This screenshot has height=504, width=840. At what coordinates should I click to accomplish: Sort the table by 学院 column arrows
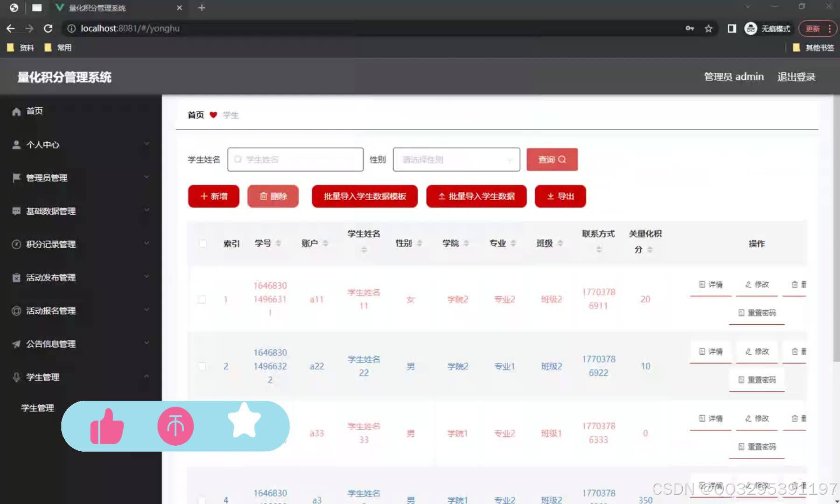(x=466, y=243)
